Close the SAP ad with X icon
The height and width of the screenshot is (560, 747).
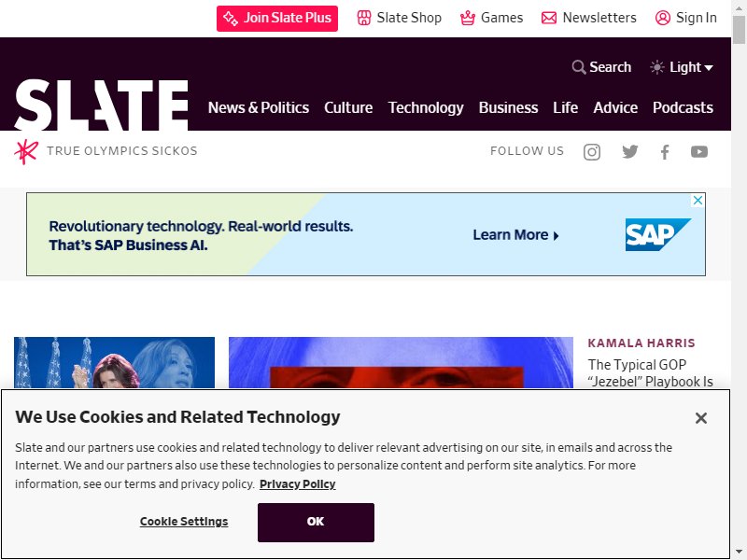pyautogui.click(x=698, y=201)
